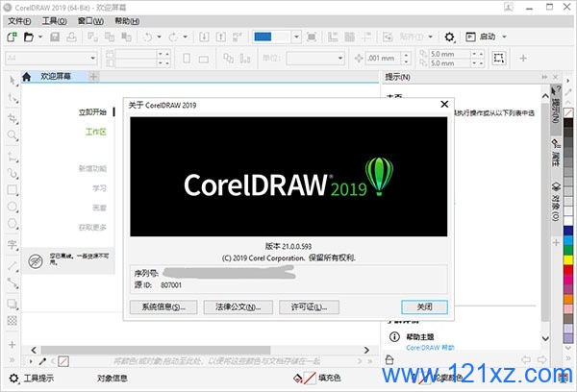Select the Text tool

[x=13, y=244]
